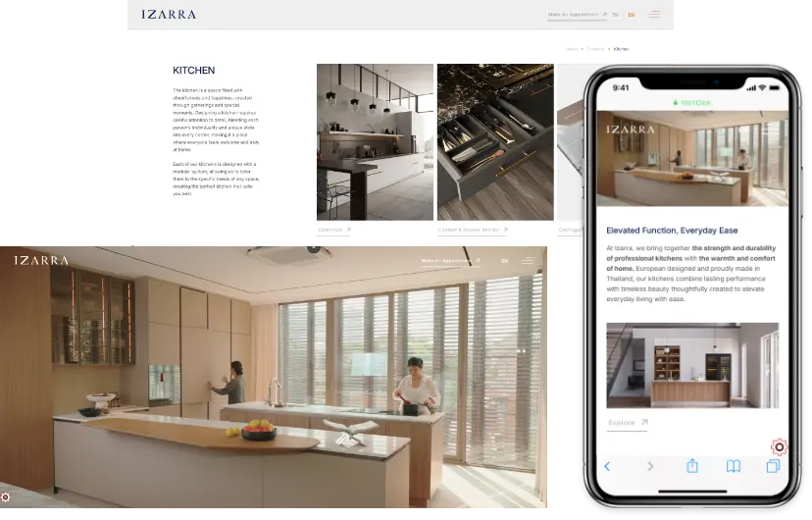Open Make An Appointment on the hero video page
This screenshot has width=812, height=520.
450,261
